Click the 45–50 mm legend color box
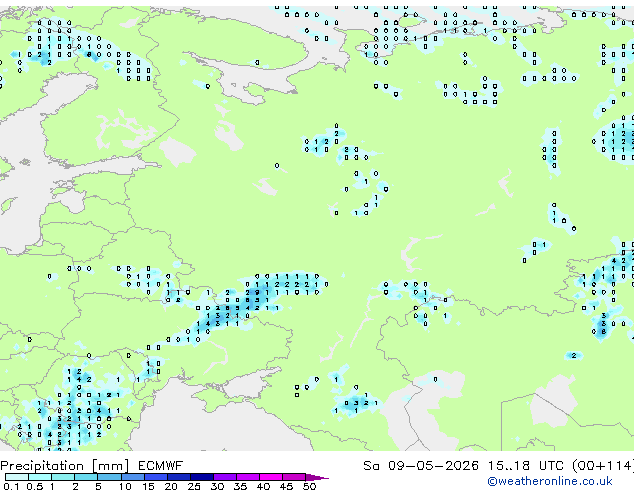634x490 pixels. (294, 477)
